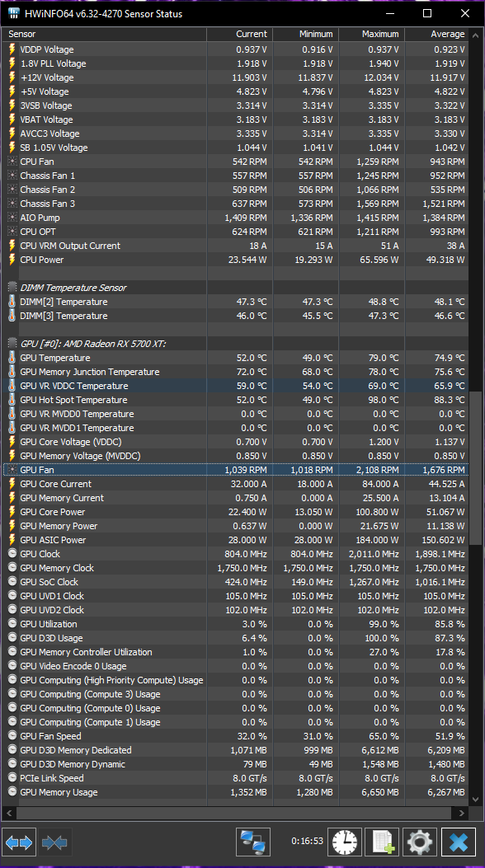This screenshot has width=485, height=868.
Task: Click the expand/collapse arrows toolbar icon
Action: [x=19, y=842]
